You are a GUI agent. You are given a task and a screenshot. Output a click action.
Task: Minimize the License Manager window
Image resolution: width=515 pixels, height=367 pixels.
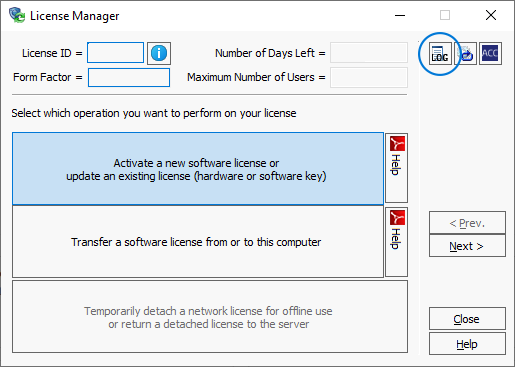[400, 15]
